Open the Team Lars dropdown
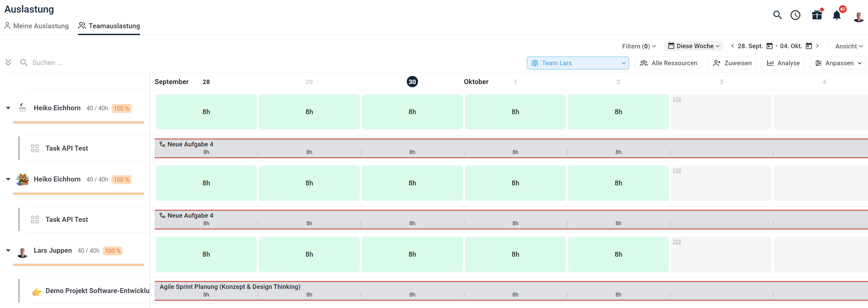This screenshot has height=308, width=868. pos(577,63)
